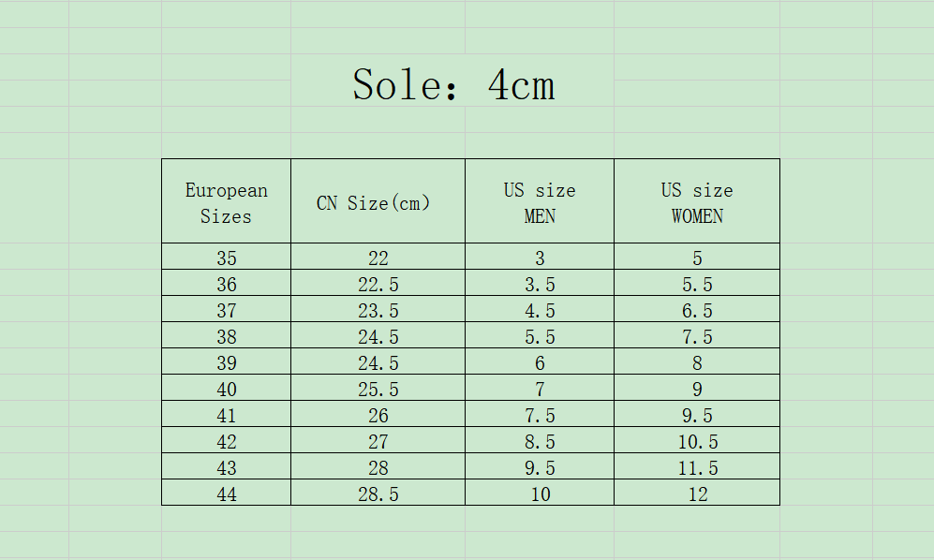Image resolution: width=934 pixels, height=560 pixels.
Task: Click the 'Sole: 4cm' title text
Action: click(x=453, y=85)
